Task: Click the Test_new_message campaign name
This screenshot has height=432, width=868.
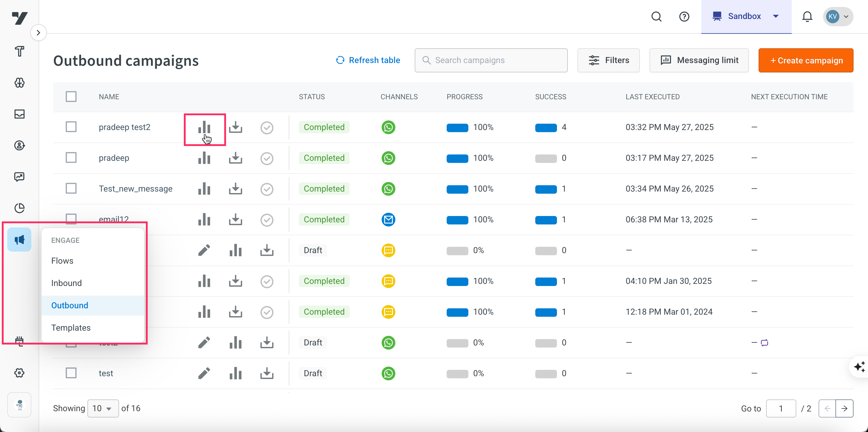Action: (135, 189)
